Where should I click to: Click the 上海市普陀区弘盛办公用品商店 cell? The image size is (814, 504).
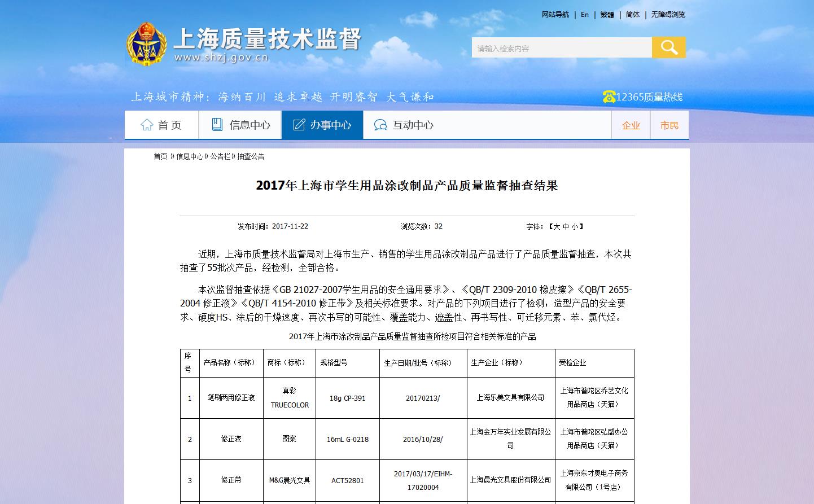coord(594,439)
